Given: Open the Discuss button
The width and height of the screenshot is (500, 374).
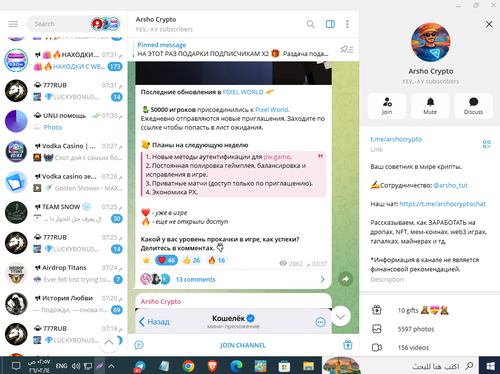Looking at the screenshot, I should point(473,106).
